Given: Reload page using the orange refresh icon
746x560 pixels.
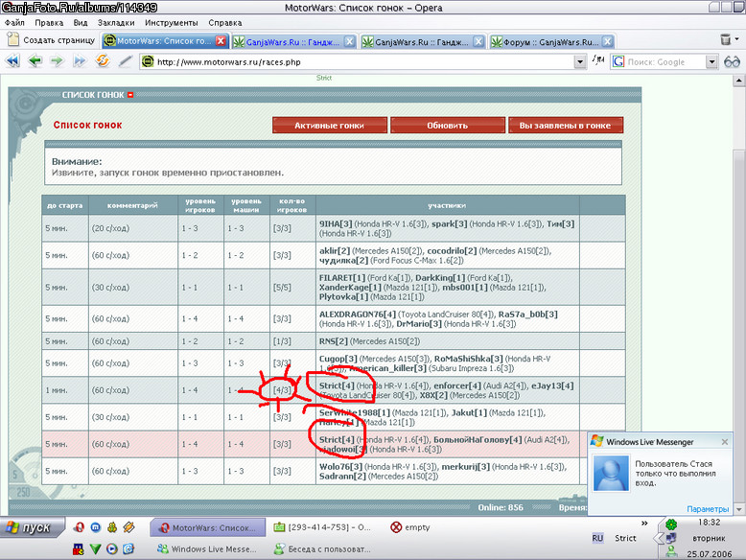Looking at the screenshot, I should (x=103, y=61).
